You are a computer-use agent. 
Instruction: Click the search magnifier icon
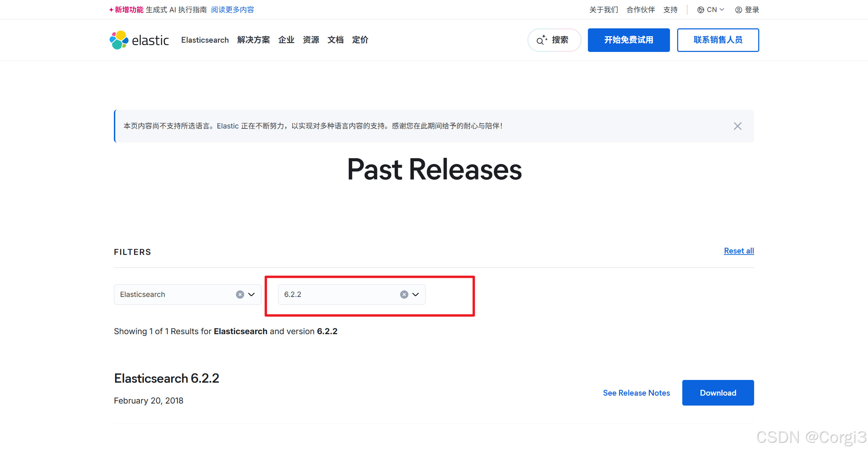click(x=540, y=41)
